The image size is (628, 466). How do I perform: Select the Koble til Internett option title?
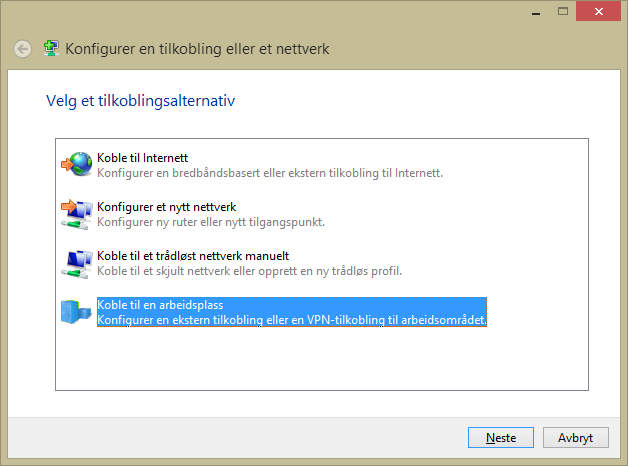143,158
